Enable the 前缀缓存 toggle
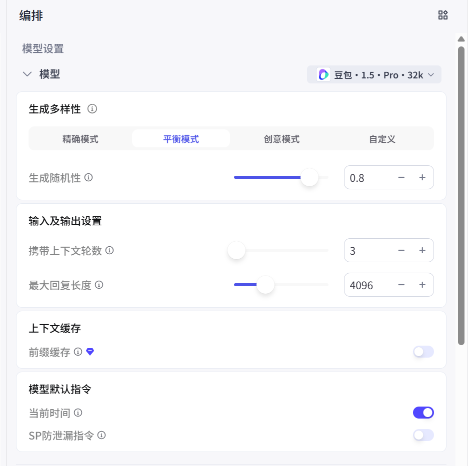Screen dimensions: 476x466 [x=423, y=352]
